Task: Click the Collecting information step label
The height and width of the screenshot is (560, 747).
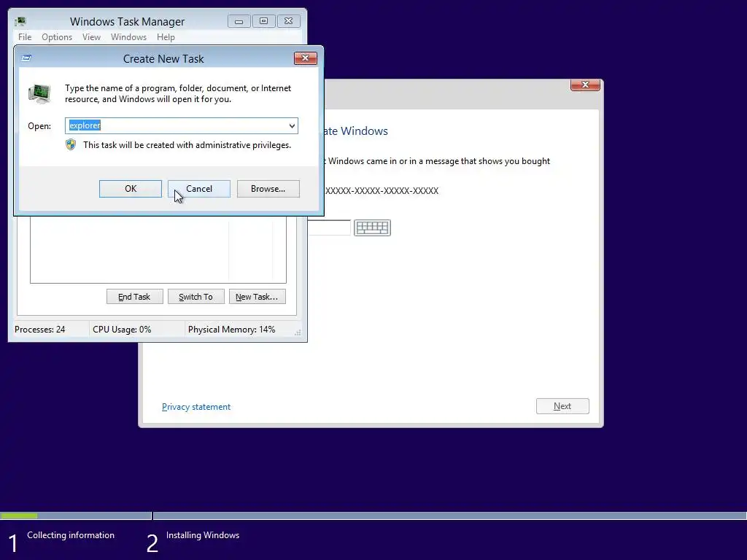Action: 71,535
